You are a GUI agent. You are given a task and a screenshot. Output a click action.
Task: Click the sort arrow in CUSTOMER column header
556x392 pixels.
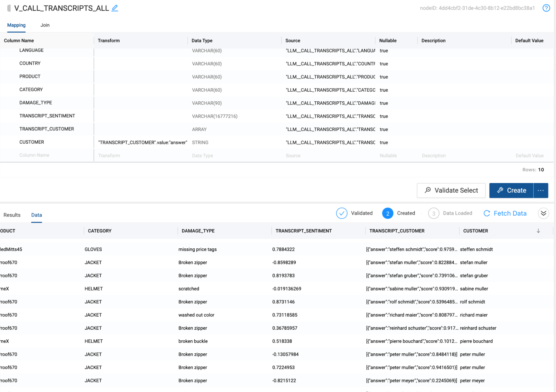tap(538, 231)
